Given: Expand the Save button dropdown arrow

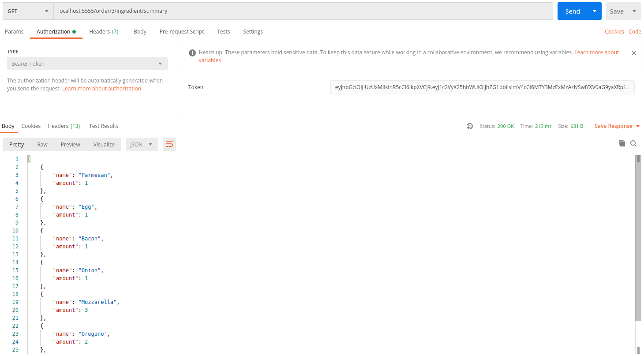Looking at the screenshot, I should point(634,11).
